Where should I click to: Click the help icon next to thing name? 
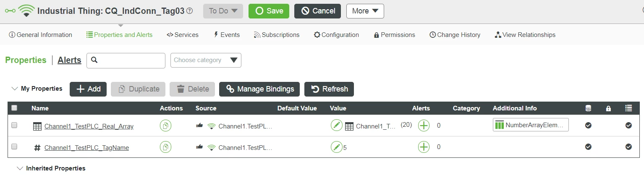[x=189, y=11]
